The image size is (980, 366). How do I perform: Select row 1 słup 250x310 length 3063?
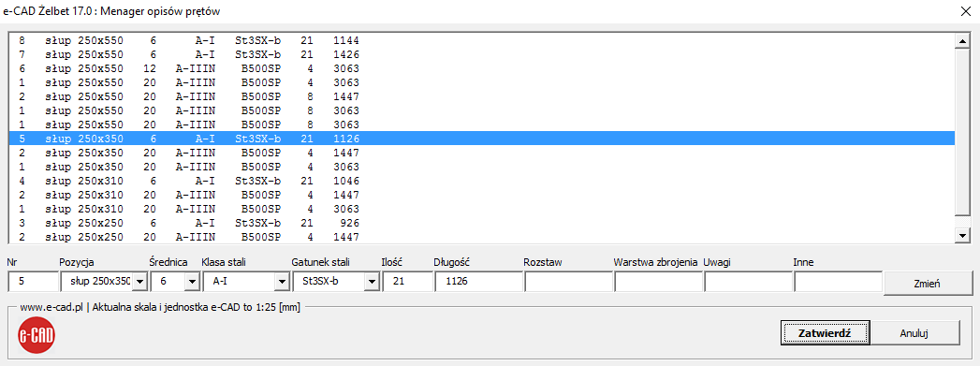[x=481, y=209]
